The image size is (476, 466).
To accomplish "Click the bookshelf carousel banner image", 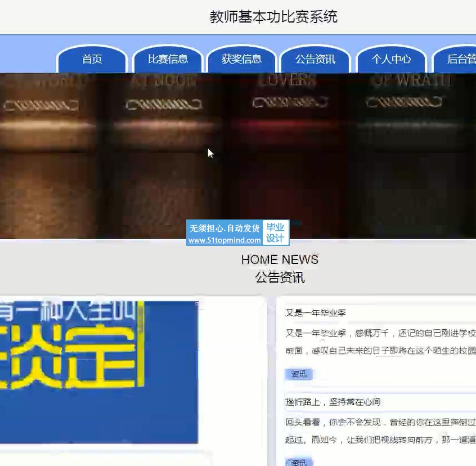I will pos(238,156).
